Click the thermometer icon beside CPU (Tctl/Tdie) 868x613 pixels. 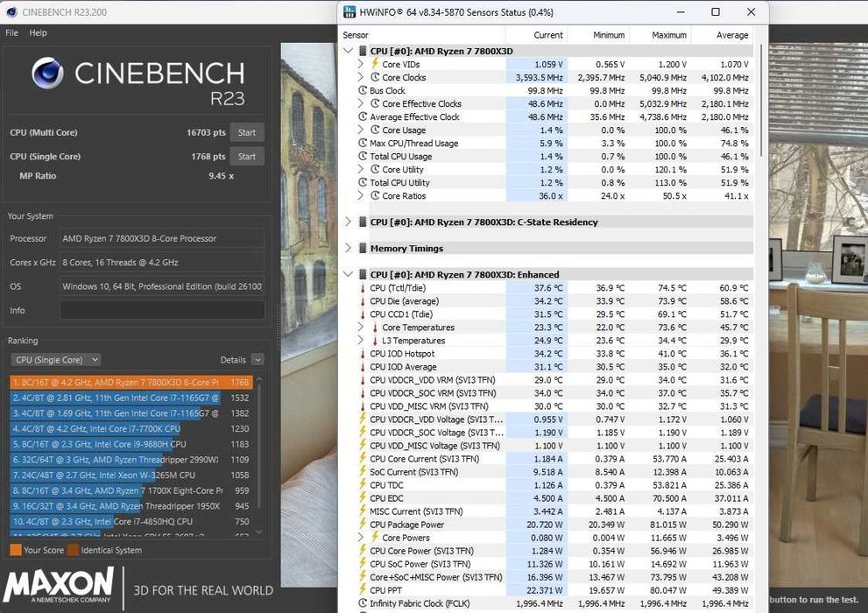[363, 288]
